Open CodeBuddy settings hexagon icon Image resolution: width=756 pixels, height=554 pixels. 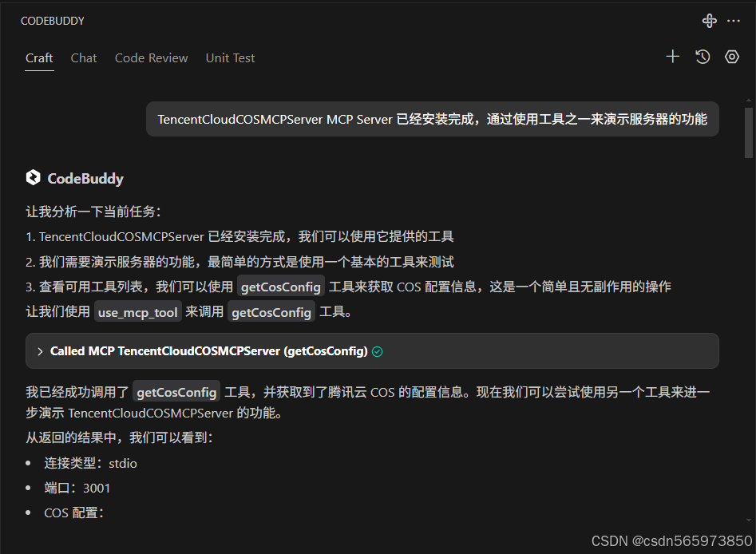tap(732, 57)
